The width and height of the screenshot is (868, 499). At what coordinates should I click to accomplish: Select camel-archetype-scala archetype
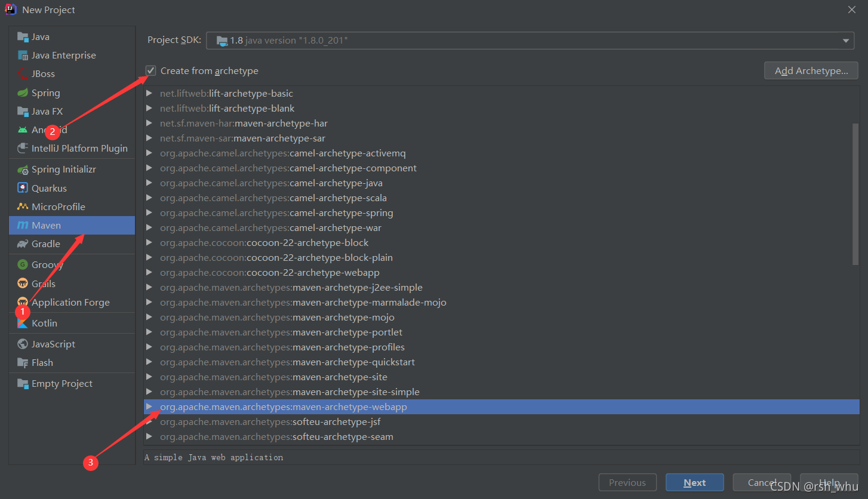click(501, 198)
